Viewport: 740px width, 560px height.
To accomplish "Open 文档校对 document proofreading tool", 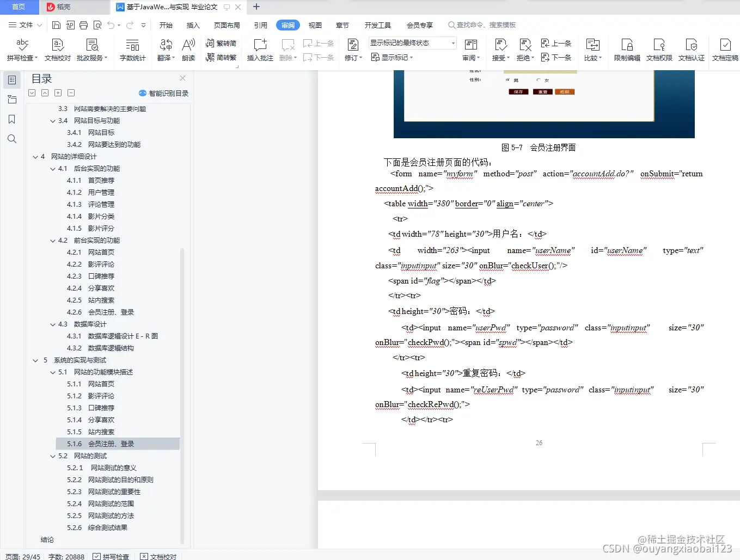I will [58, 50].
